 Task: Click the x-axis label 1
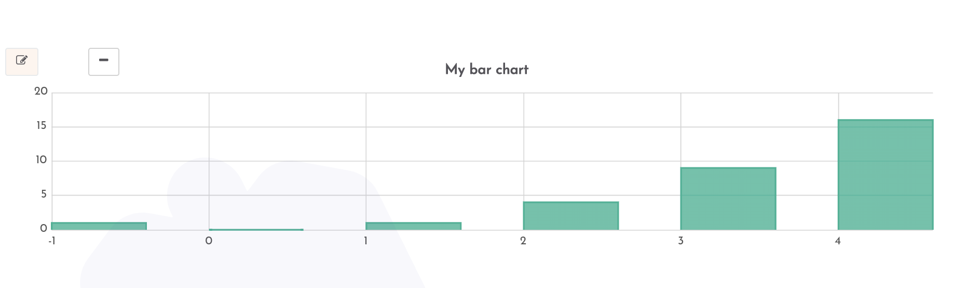[366, 241]
